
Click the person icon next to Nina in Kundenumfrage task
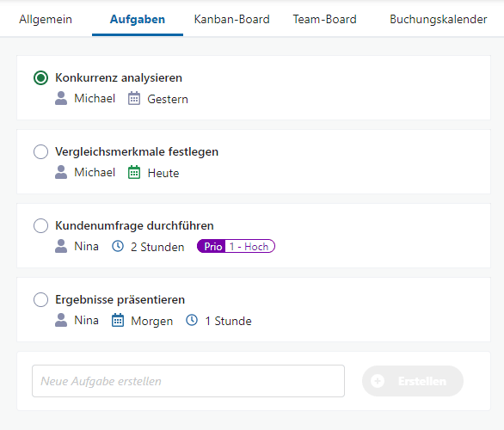tap(61, 246)
